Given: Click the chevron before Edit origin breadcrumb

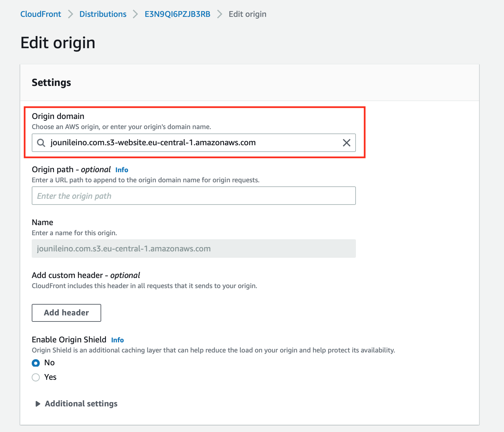Looking at the screenshot, I should [x=220, y=14].
